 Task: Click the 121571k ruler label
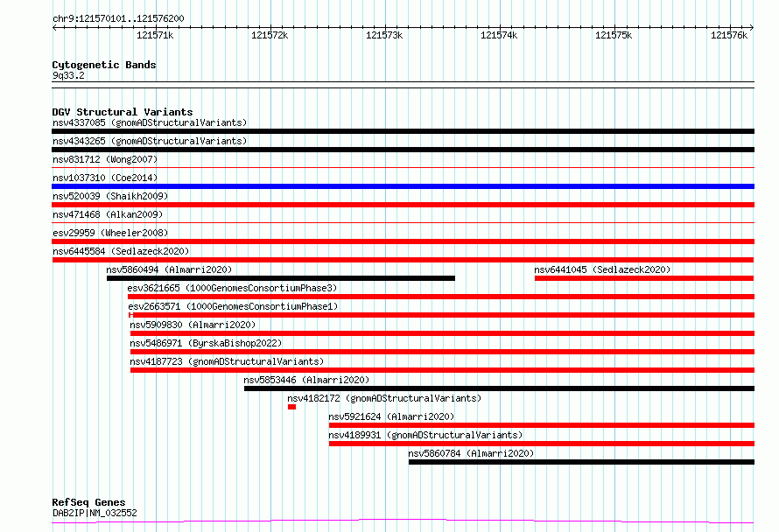click(x=155, y=35)
